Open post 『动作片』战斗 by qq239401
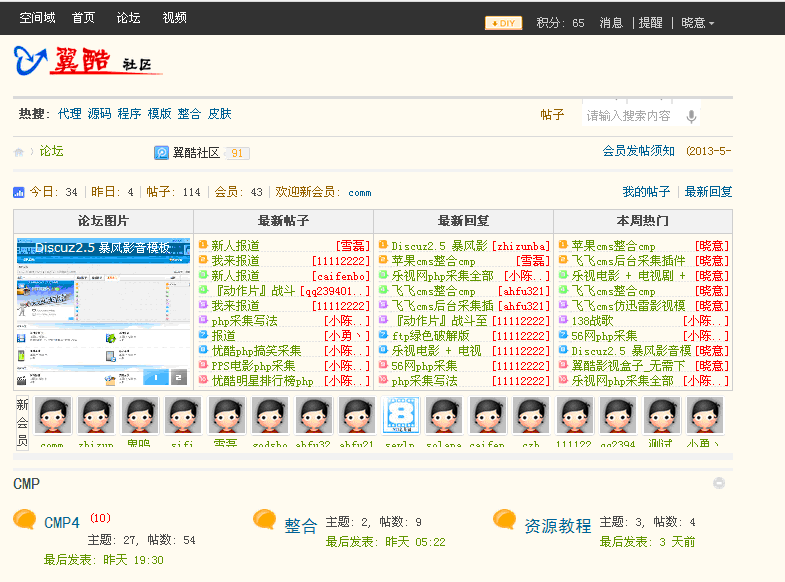Image resolution: width=785 pixels, height=582 pixels. [x=253, y=291]
